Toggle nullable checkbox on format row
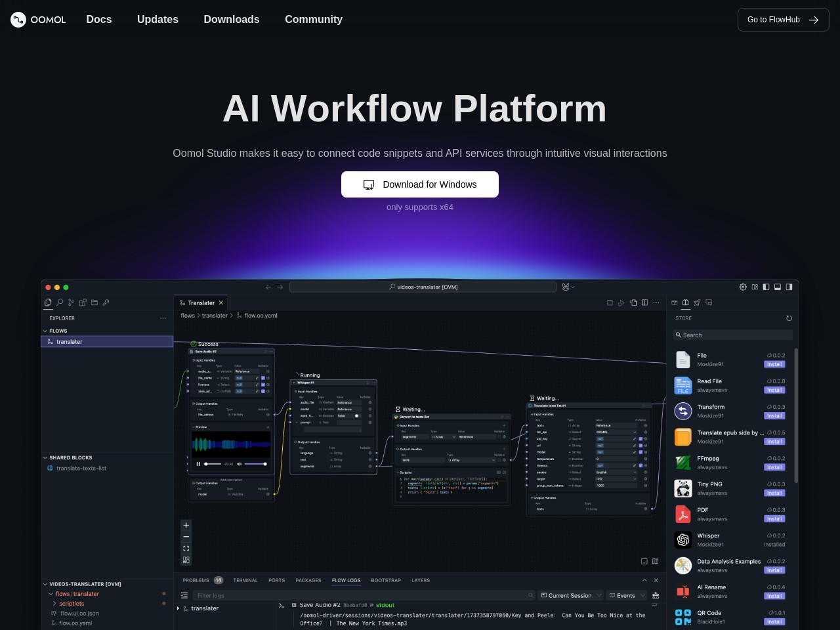The width and height of the screenshot is (840, 630). pos(263,385)
